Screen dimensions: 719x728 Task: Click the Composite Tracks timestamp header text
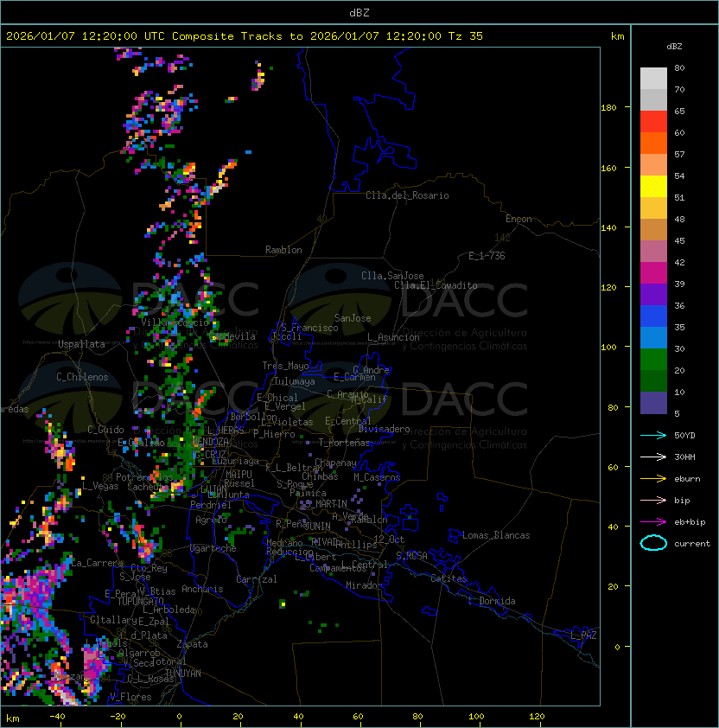click(x=245, y=36)
